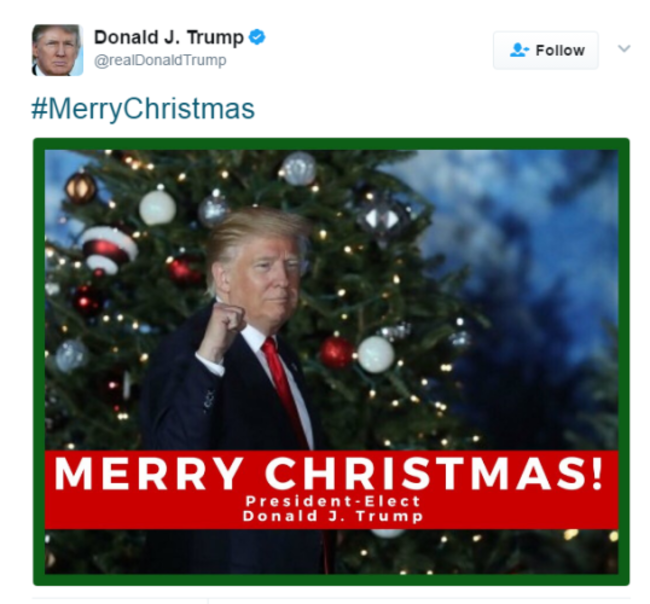650x604 pixels.
Task: Click the word CHRISTMAS! in red banner
Action: click(434, 474)
